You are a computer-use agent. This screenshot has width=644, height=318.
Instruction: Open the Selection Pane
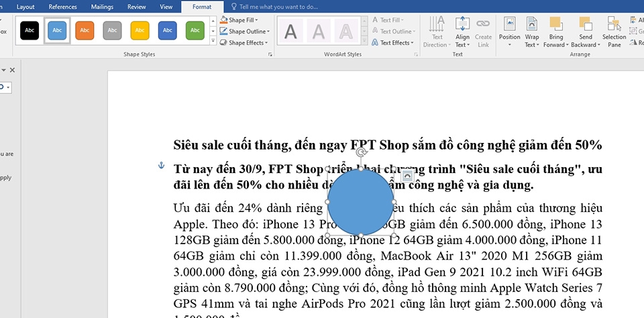tap(614, 32)
